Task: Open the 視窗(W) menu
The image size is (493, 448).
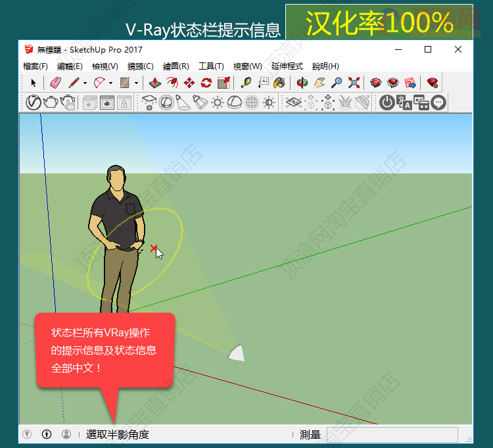Action: click(247, 66)
